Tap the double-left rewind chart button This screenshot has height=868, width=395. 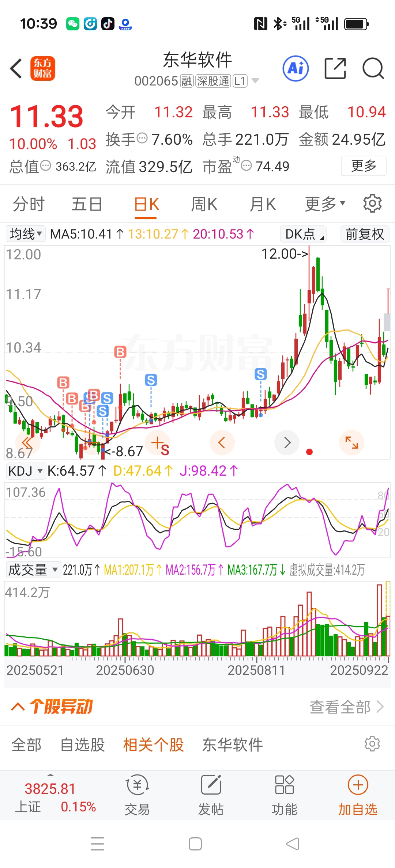pyautogui.click(x=28, y=443)
